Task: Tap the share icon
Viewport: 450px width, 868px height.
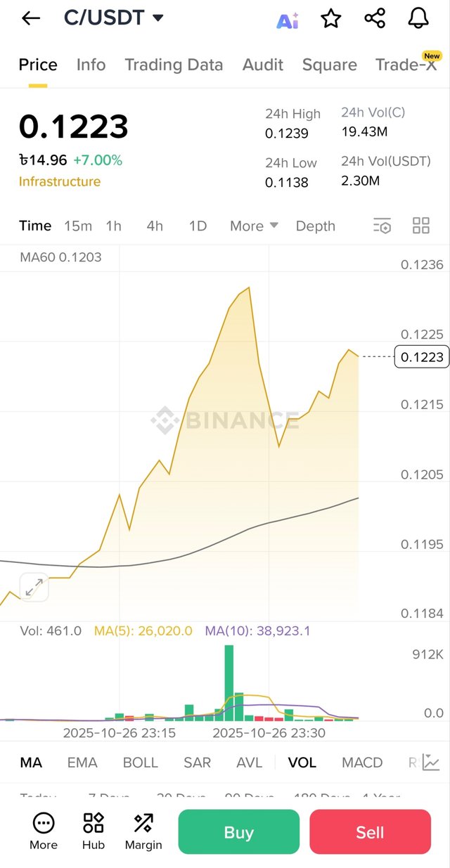Action: (x=375, y=19)
